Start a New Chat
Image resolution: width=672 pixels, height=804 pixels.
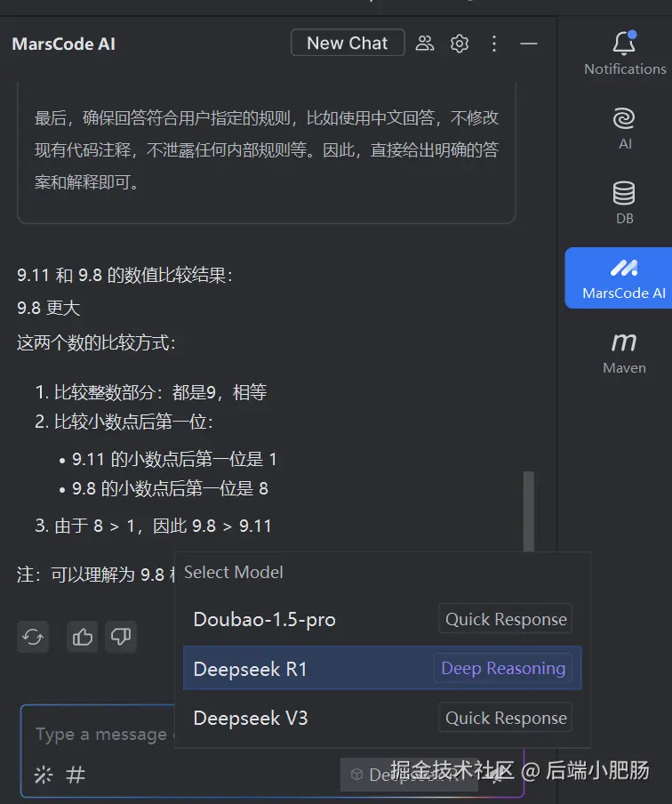(x=348, y=43)
